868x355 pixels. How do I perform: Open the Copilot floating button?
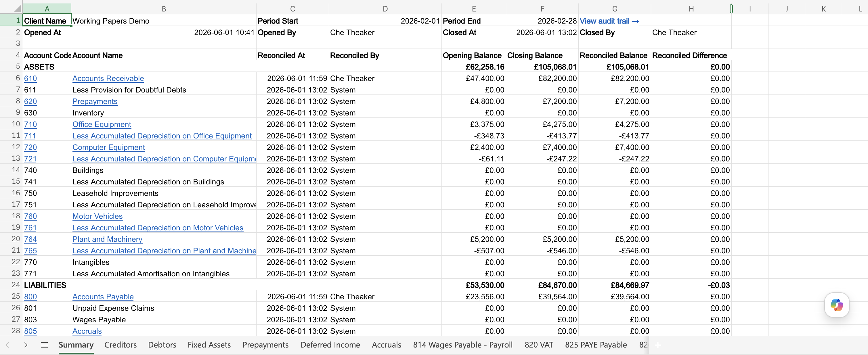(836, 305)
